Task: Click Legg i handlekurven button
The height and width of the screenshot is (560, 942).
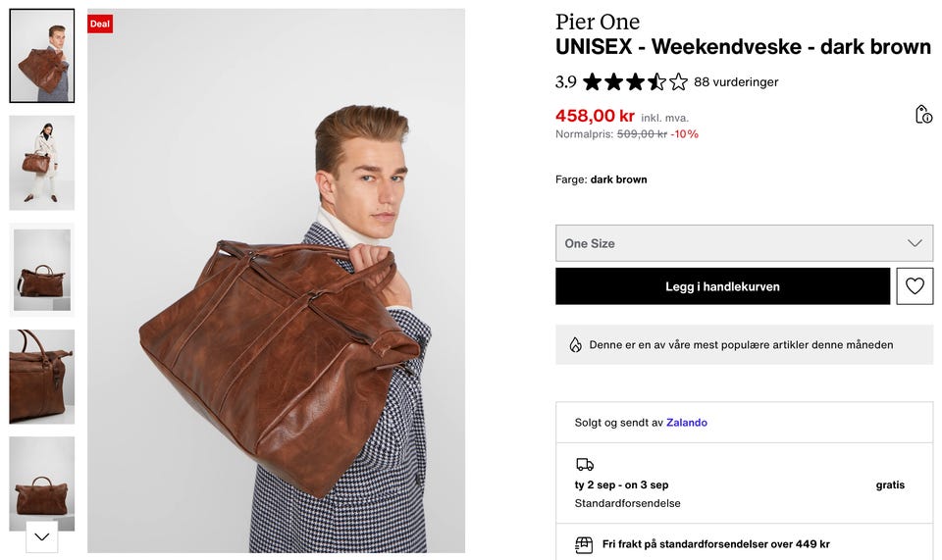Action: click(x=722, y=286)
